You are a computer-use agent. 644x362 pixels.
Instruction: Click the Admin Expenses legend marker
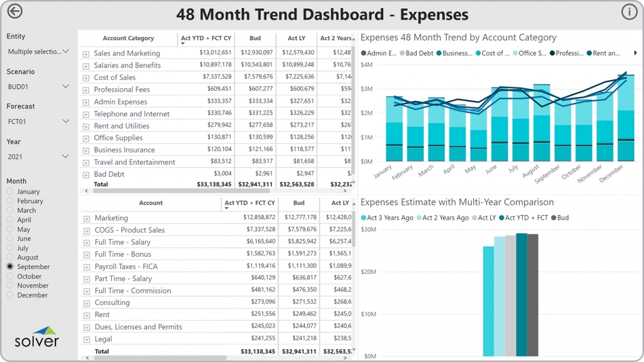[x=364, y=53]
